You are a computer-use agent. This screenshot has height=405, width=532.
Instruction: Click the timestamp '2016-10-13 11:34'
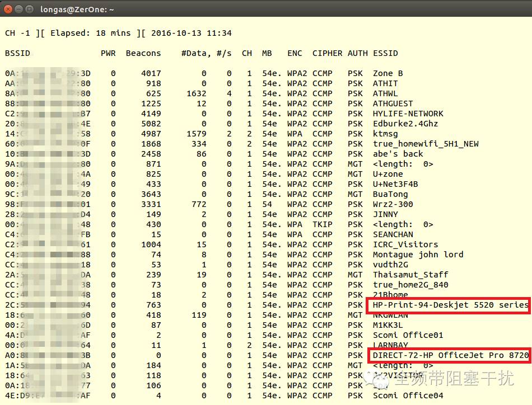[x=192, y=33]
